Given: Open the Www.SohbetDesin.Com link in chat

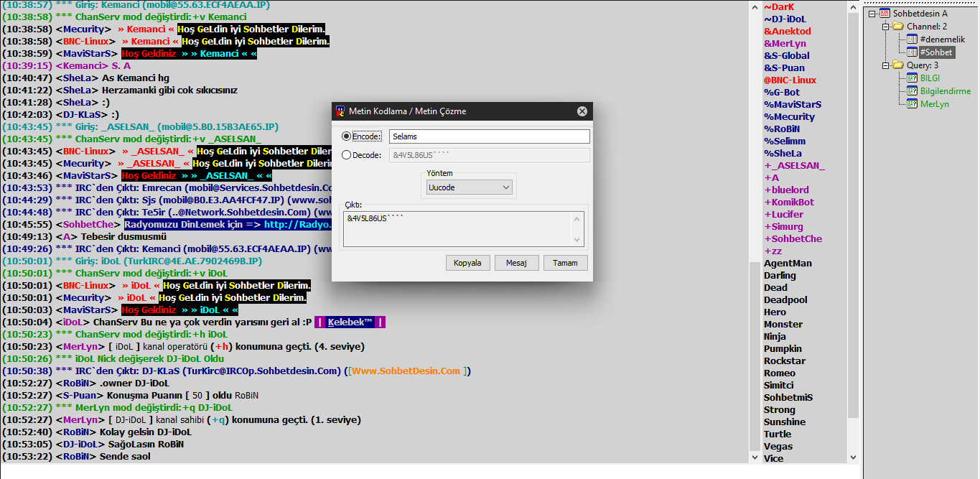Looking at the screenshot, I should point(406,371).
